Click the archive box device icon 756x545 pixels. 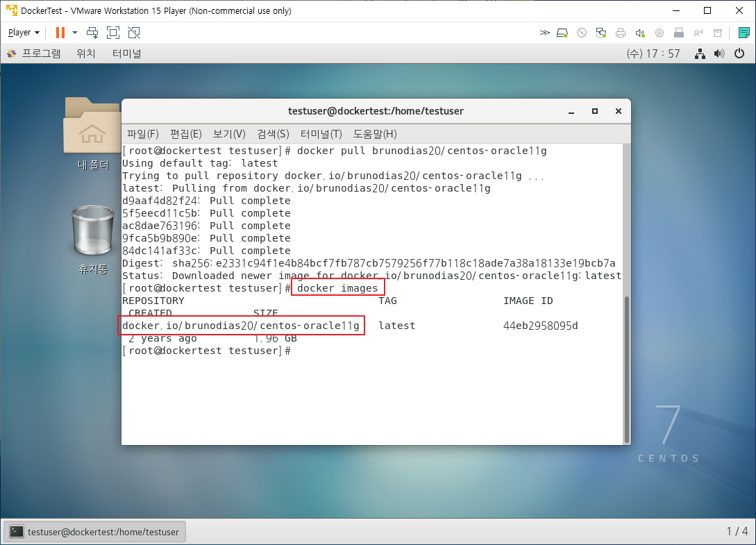(x=718, y=33)
